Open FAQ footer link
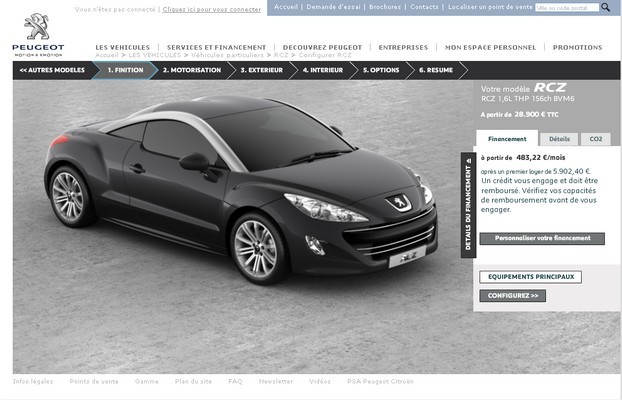 235,381
